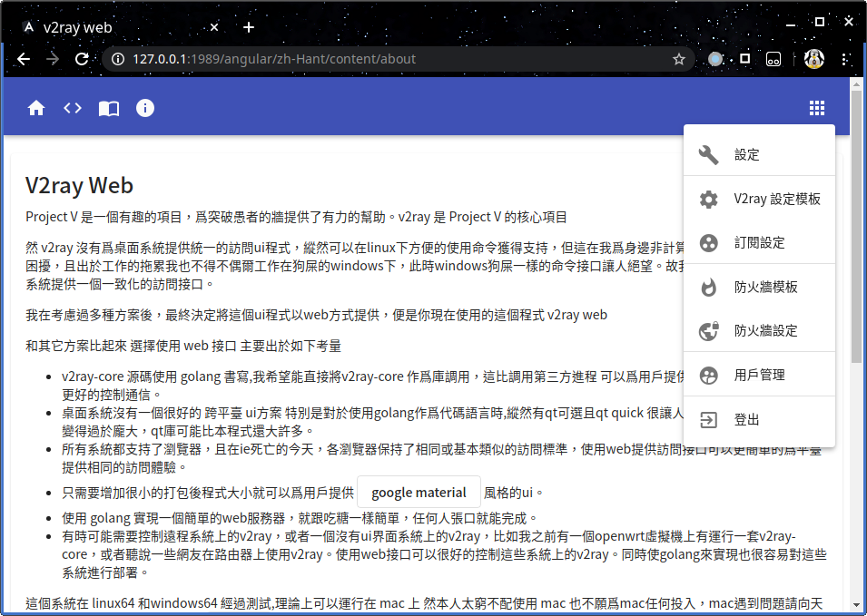The height and width of the screenshot is (616, 867).
Task: Open the info about icon
Action: 145,108
